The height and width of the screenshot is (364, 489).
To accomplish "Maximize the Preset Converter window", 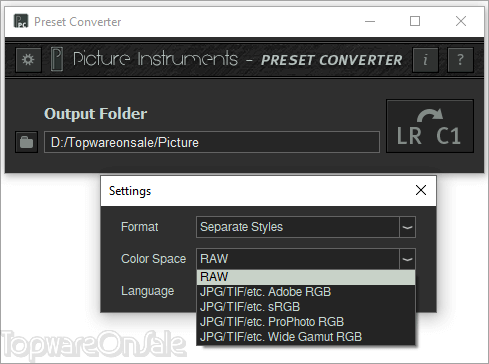I will (415, 21).
